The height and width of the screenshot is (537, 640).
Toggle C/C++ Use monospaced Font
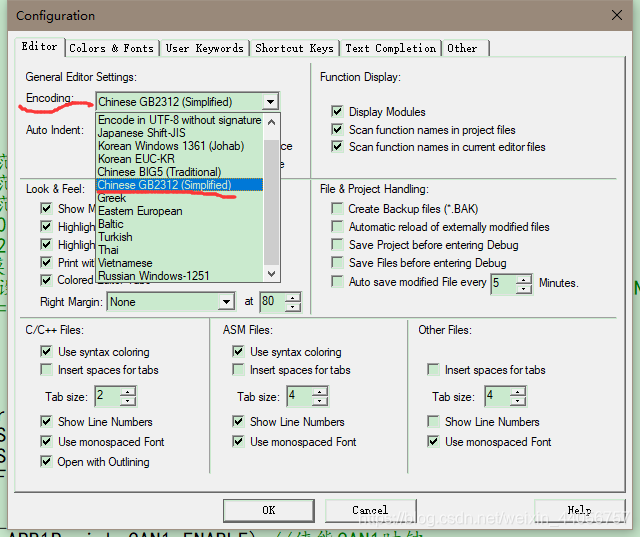coord(46,442)
